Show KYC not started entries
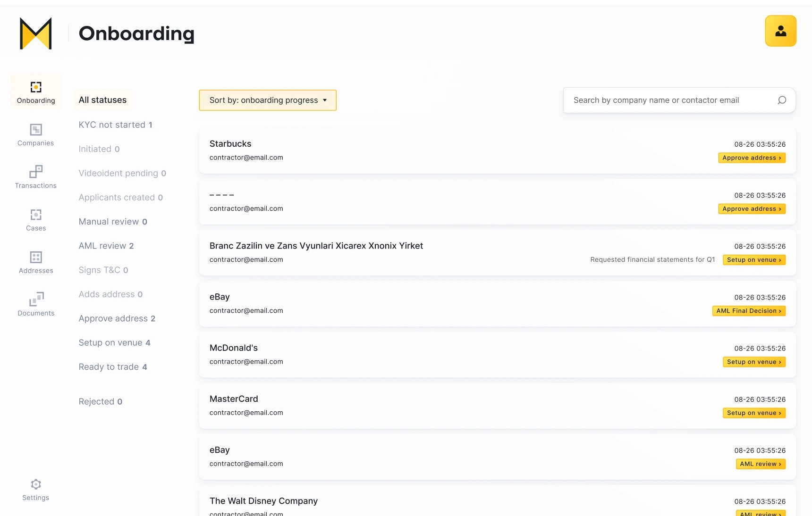The width and height of the screenshot is (812, 516). (115, 125)
